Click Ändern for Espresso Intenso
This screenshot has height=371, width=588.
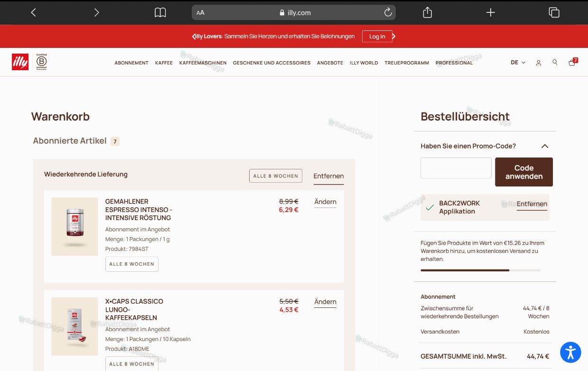pyautogui.click(x=325, y=202)
